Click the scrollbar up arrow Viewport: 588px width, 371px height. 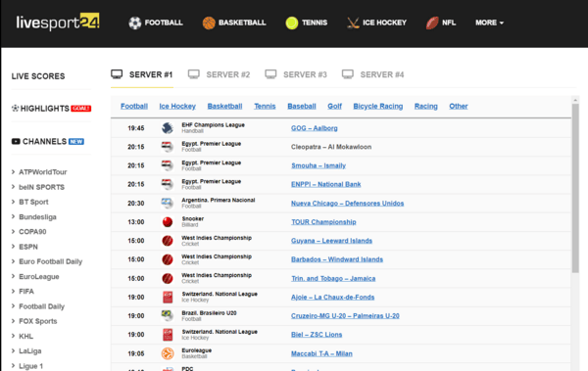pyautogui.click(x=575, y=100)
